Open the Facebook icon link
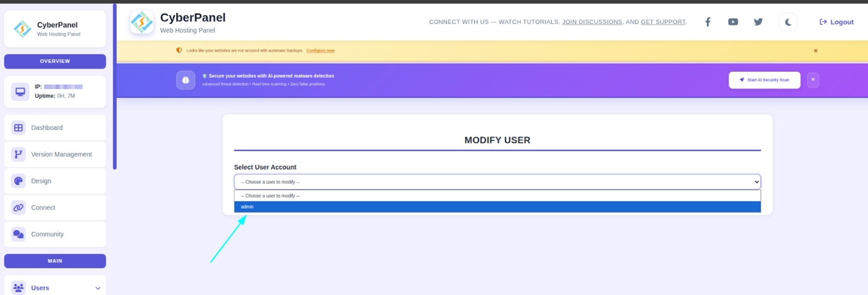868x295 pixels. pyautogui.click(x=707, y=22)
